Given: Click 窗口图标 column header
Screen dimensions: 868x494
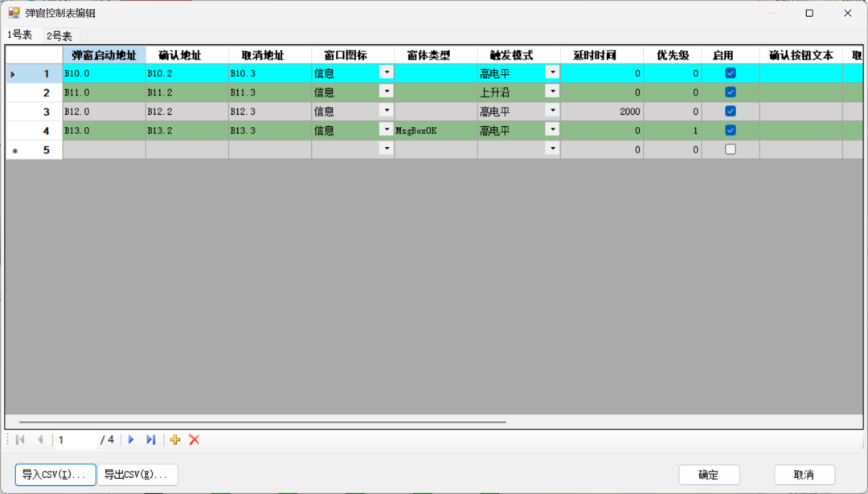Looking at the screenshot, I should [x=353, y=55].
